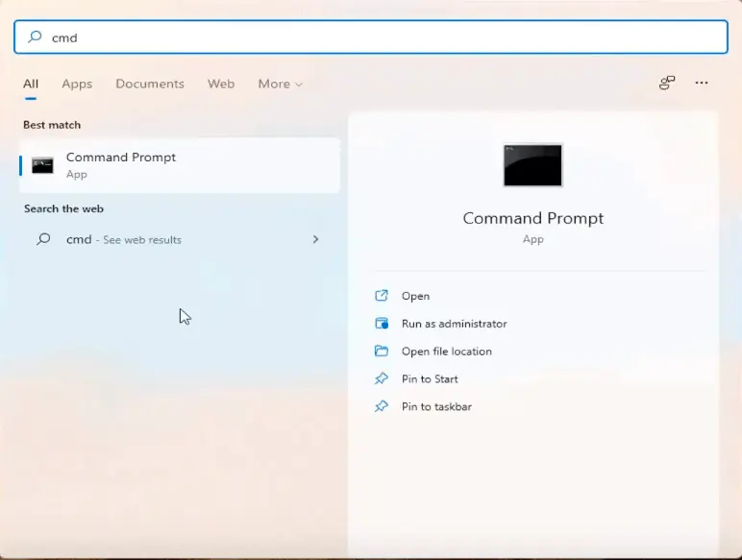Click the large Command Prompt preview thumbnail
This screenshot has width=742, height=560.
pyautogui.click(x=532, y=165)
